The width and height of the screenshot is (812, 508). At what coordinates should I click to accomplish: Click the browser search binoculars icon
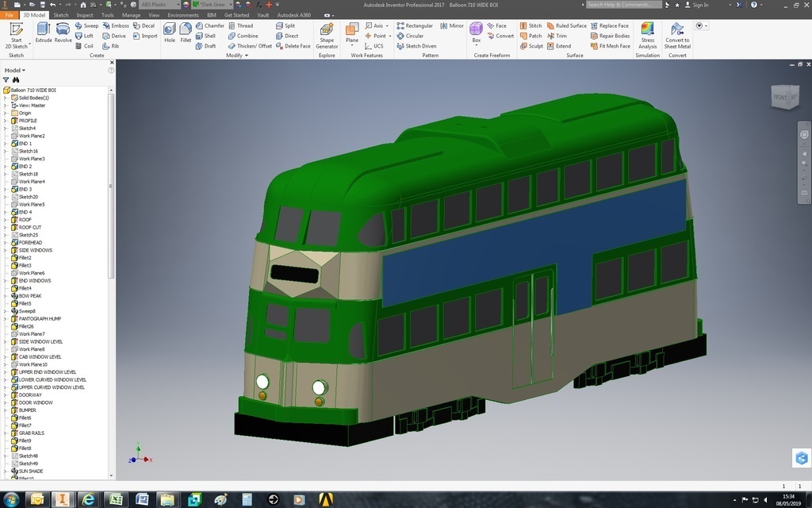coord(15,80)
